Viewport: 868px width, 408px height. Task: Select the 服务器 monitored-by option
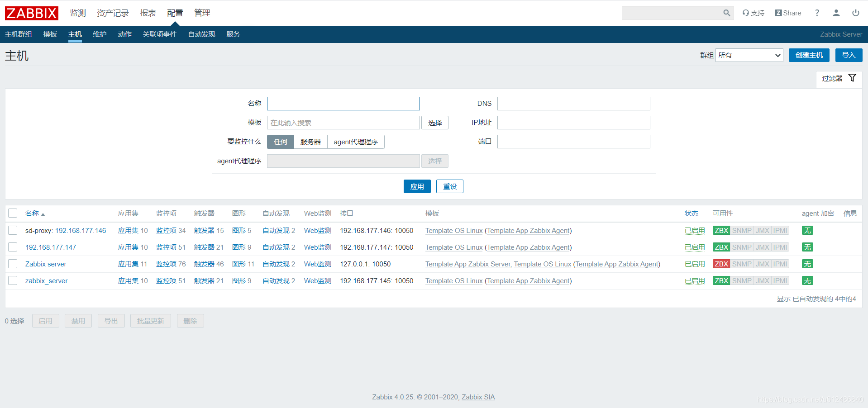pos(310,142)
